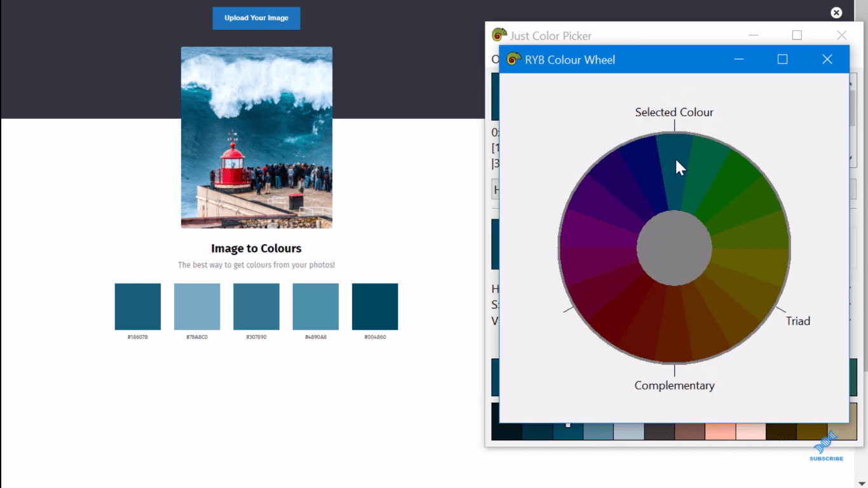Click the Complementary label
868x488 pixels.
coord(674,386)
